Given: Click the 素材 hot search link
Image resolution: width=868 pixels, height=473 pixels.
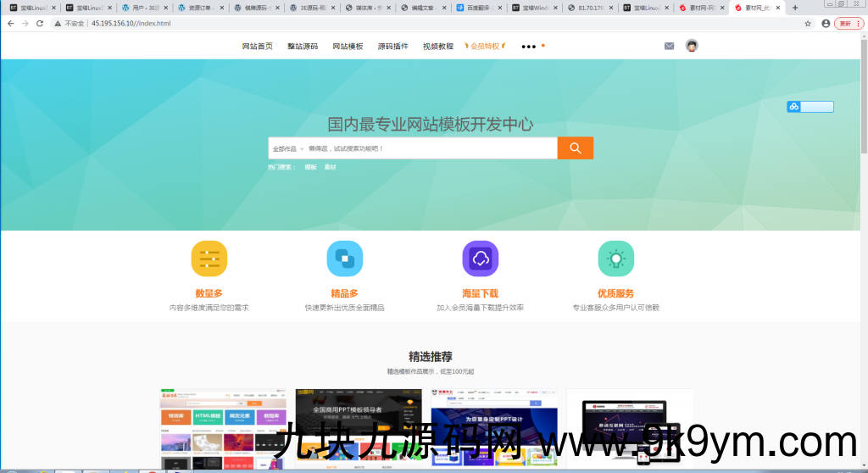Looking at the screenshot, I should [330, 167].
